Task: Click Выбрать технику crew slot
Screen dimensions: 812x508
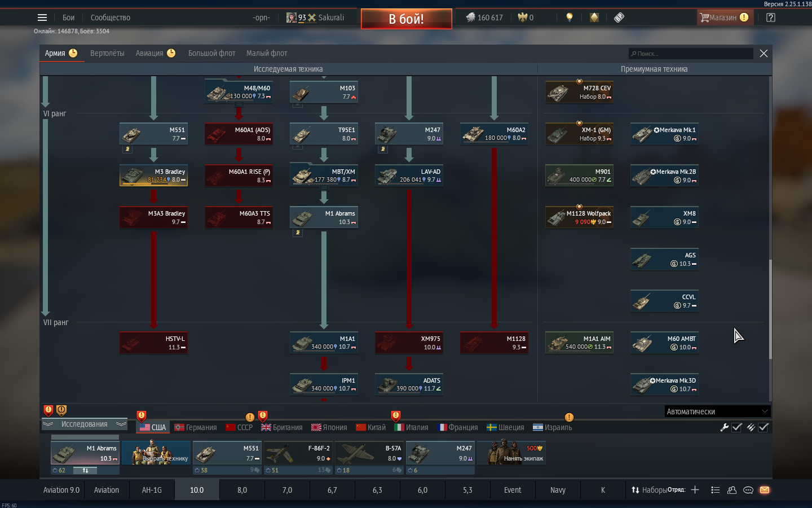Action: [x=156, y=453]
